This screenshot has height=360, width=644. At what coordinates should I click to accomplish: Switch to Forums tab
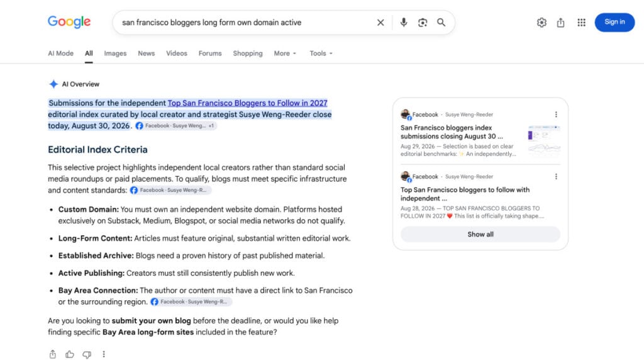(x=210, y=53)
